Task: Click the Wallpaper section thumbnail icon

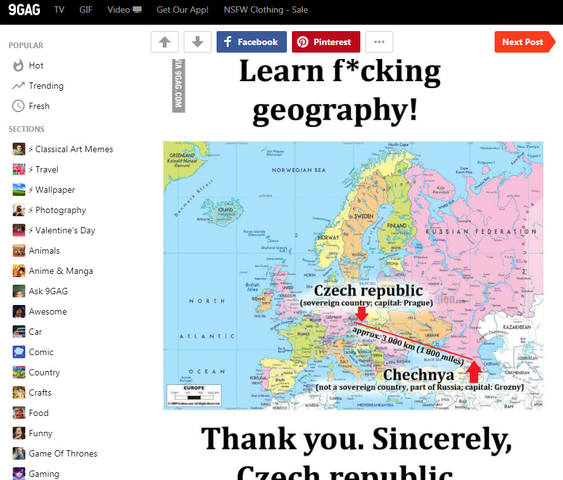Action: click(x=19, y=190)
